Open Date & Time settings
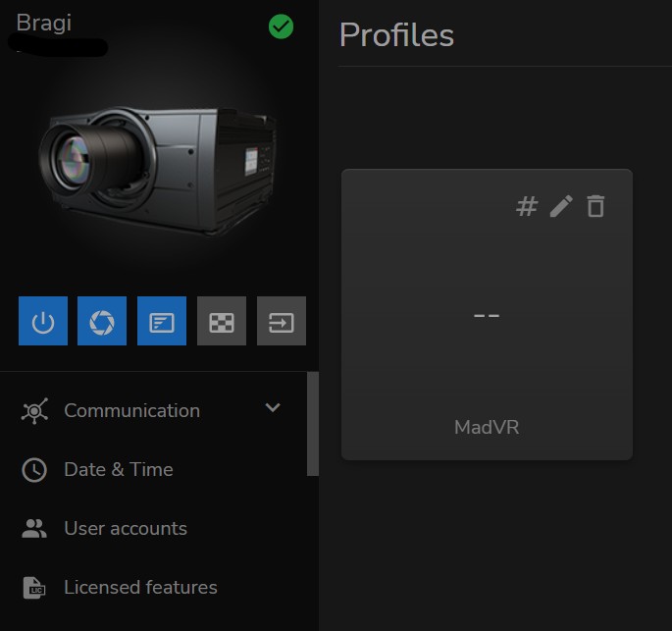 pos(118,470)
